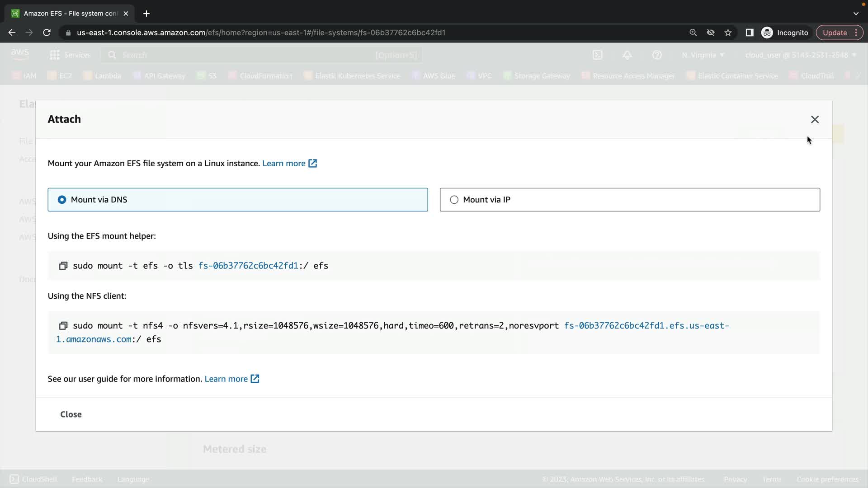
Task: Click the third-party cookies blocked eye icon
Action: (711, 33)
